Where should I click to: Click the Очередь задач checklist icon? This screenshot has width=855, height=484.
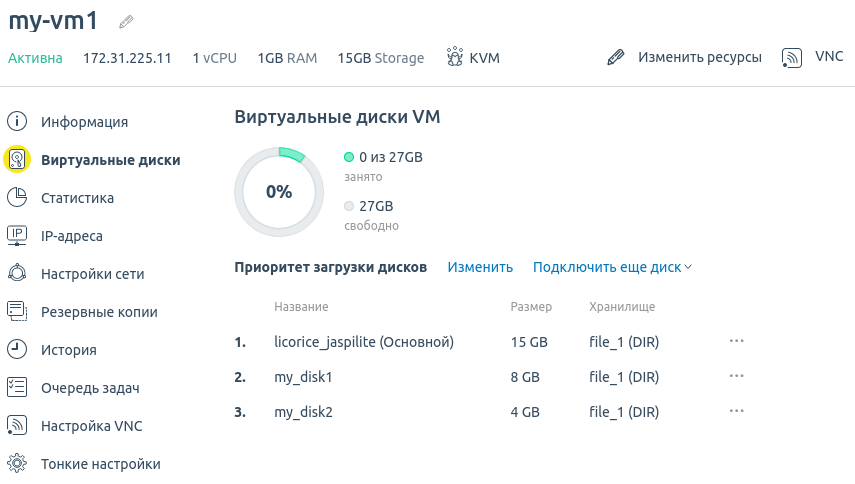point(17,388)
